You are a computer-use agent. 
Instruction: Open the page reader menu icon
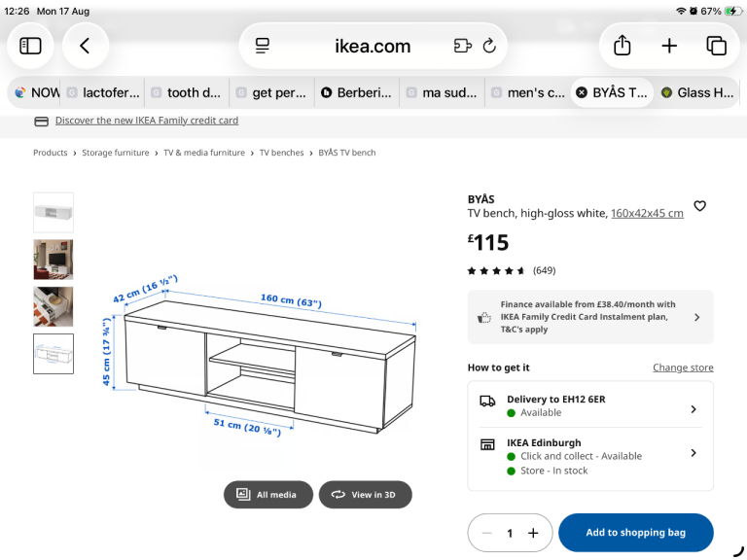tap(262, 47)
